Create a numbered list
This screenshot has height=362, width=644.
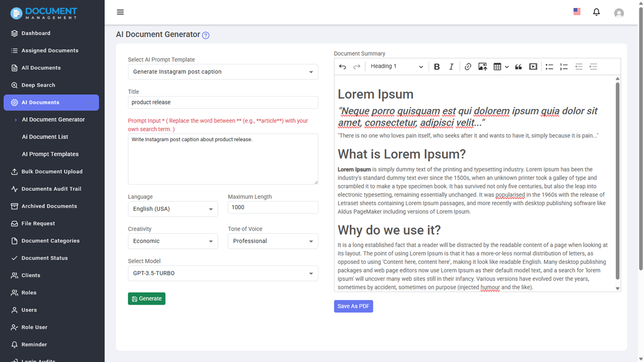coord(564,67)
